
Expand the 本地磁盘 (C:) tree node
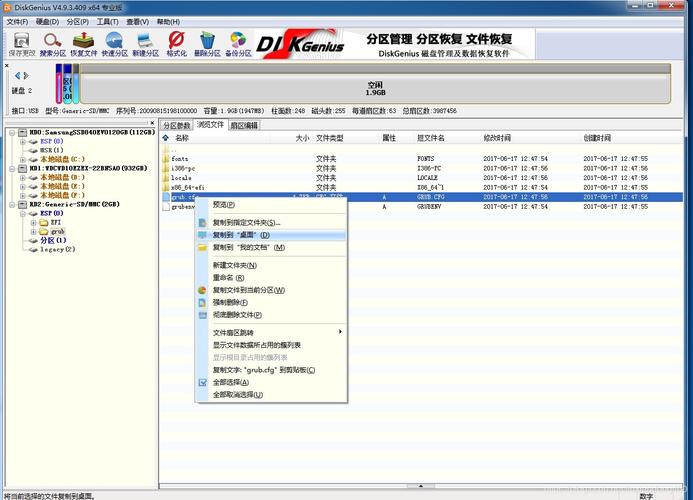tap(23, 159)
